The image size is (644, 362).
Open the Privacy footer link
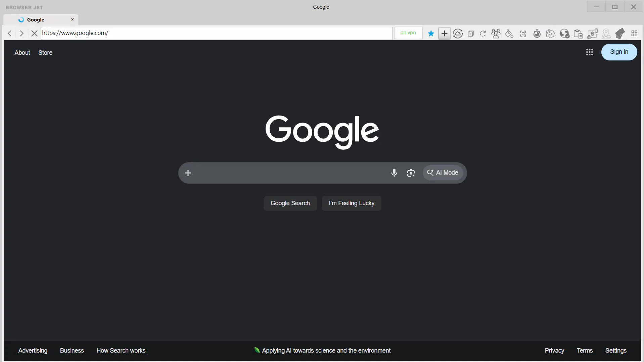pyautogui.click(x=554, y=351)
